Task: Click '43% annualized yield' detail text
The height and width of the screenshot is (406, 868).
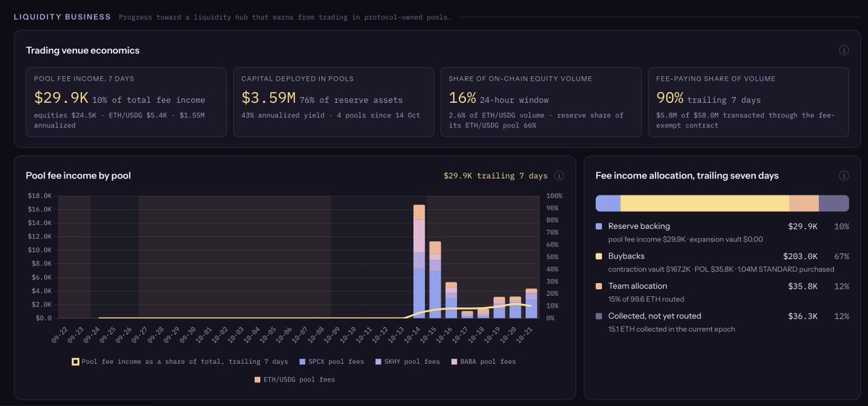Action: pyautogui.click(x=284, y=115)
